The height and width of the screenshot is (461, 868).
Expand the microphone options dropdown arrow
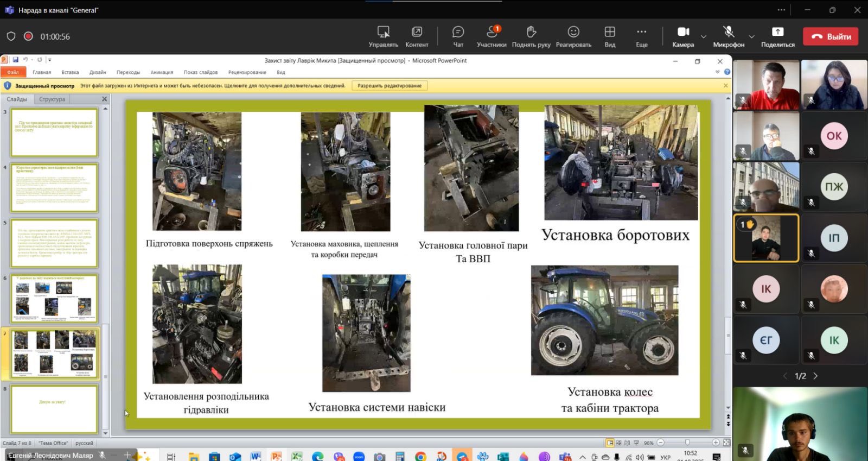click(751, 37)
